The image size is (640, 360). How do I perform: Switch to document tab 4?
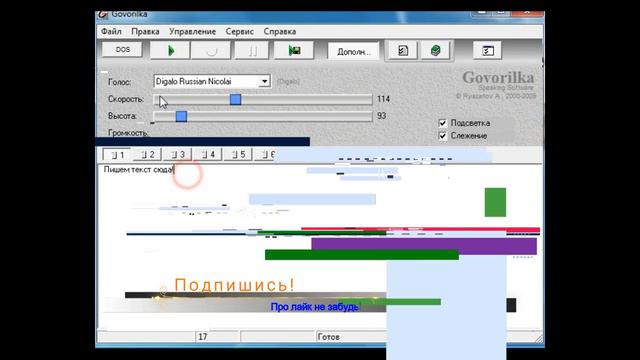(208, 155)
